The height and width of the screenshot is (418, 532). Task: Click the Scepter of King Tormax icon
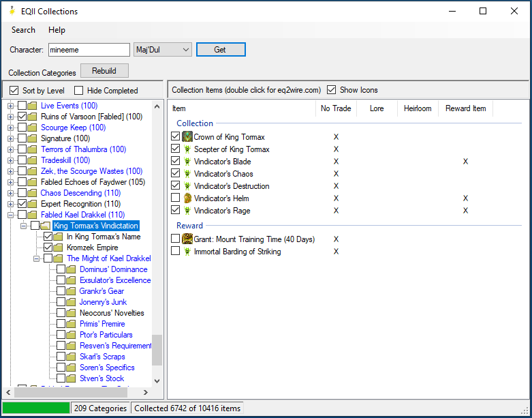point(187,149)
